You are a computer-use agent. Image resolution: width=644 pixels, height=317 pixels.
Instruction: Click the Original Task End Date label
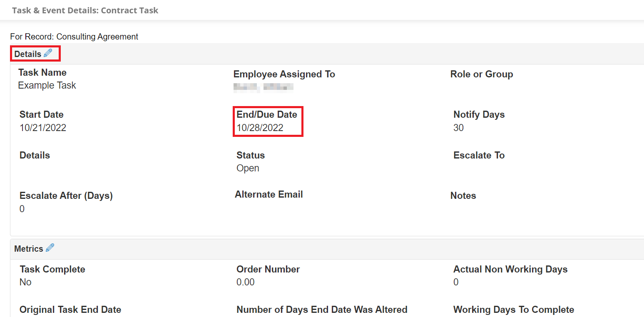click(70, 310)
